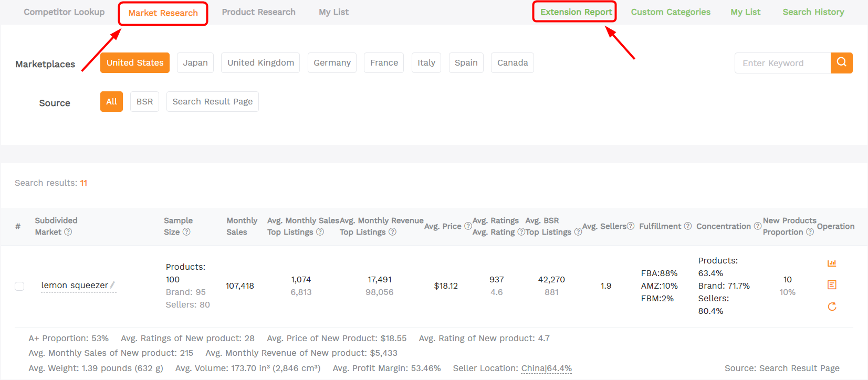Click the edit pencil beside lemon squeezer
Viewport: 868px width, 380px height.
112,285
